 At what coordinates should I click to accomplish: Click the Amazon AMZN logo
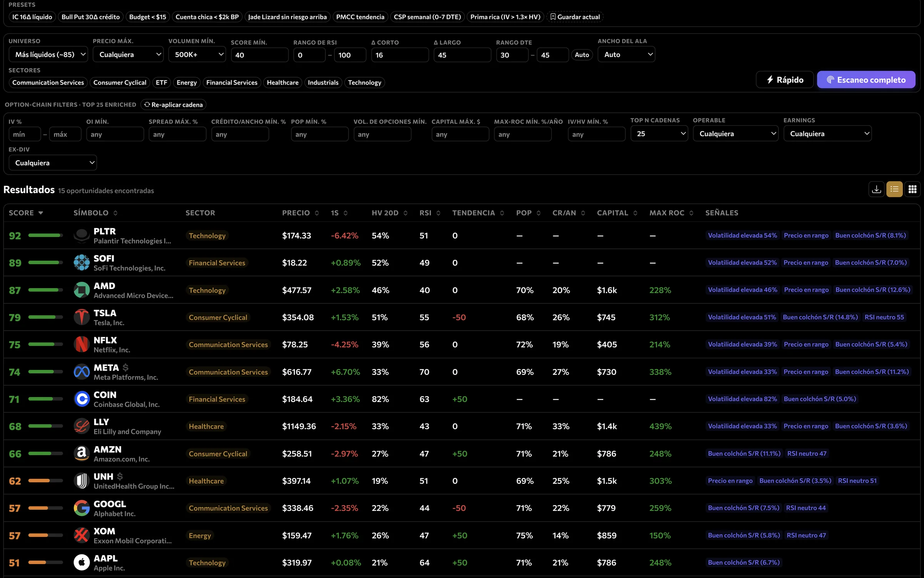pos(82,454)
